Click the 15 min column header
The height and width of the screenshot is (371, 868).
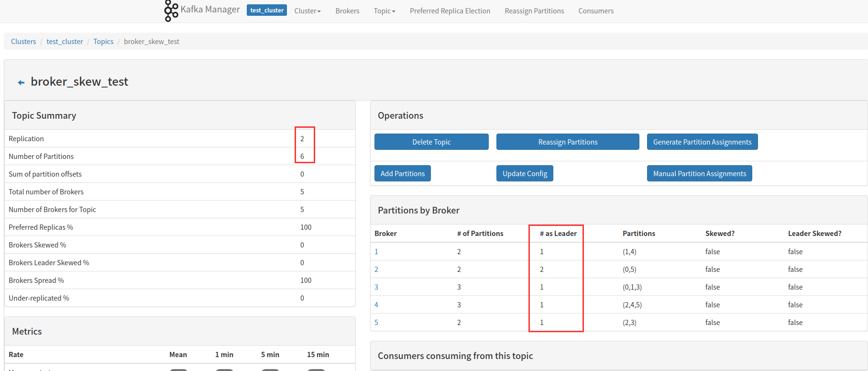(x=318, y=355)
